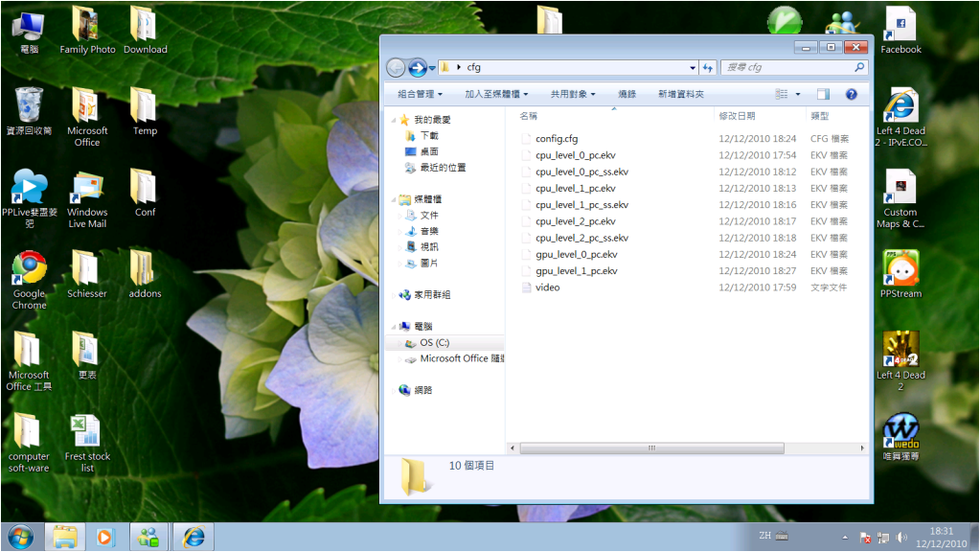The width and height of the screenshot is (980, 552).
Task: Open Explorer help with question mark icon
Action: [x=851, y=94]
